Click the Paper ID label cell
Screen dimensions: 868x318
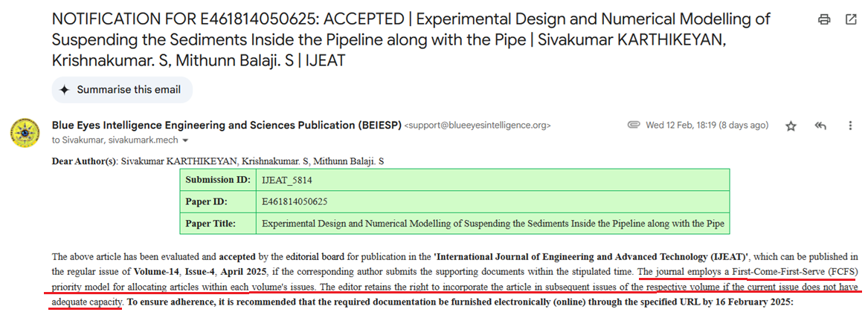pyautogui.click(x=217, y=202)
